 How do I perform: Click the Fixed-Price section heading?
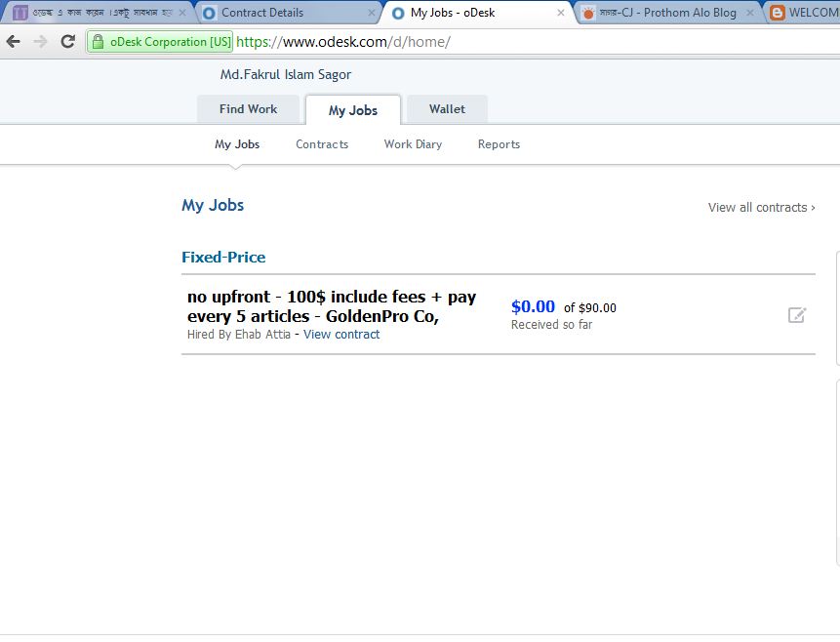pyautogui.click(x=223, y=258)
